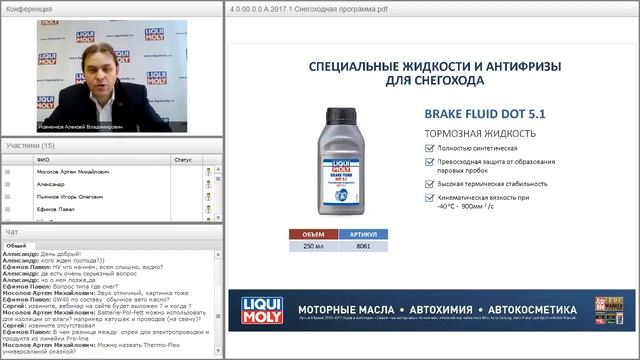The image size is (640, 360).
Task: Click the Чат panel header
Action: pos(112,232)
